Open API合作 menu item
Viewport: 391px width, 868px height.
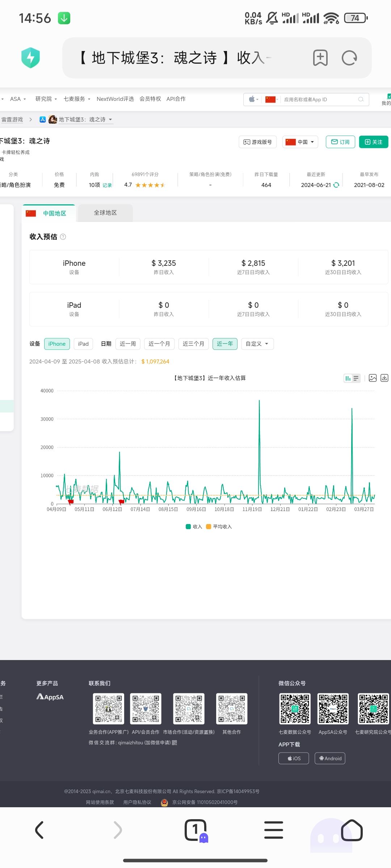176,99
